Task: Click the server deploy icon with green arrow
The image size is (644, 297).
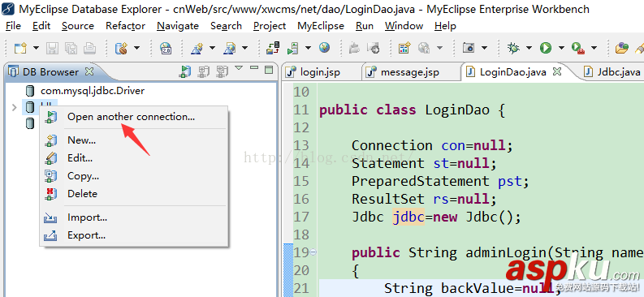Action: coord(293,49)
